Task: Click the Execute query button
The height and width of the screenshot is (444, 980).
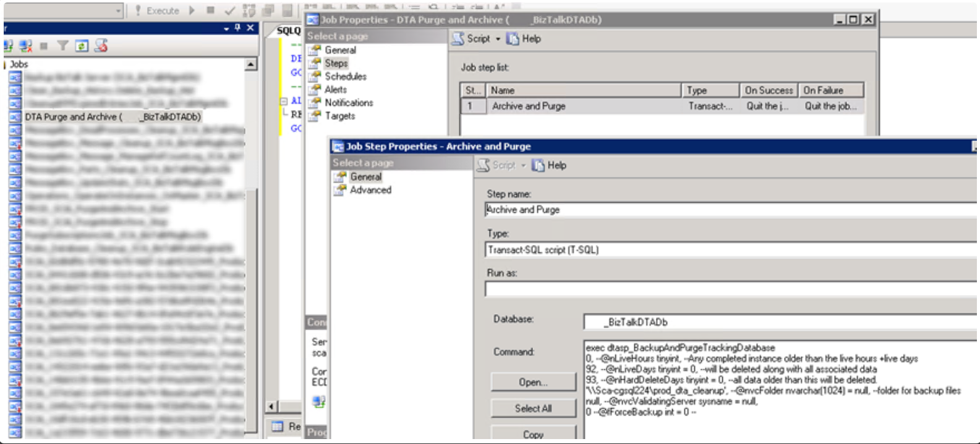Action: [157, 11]
